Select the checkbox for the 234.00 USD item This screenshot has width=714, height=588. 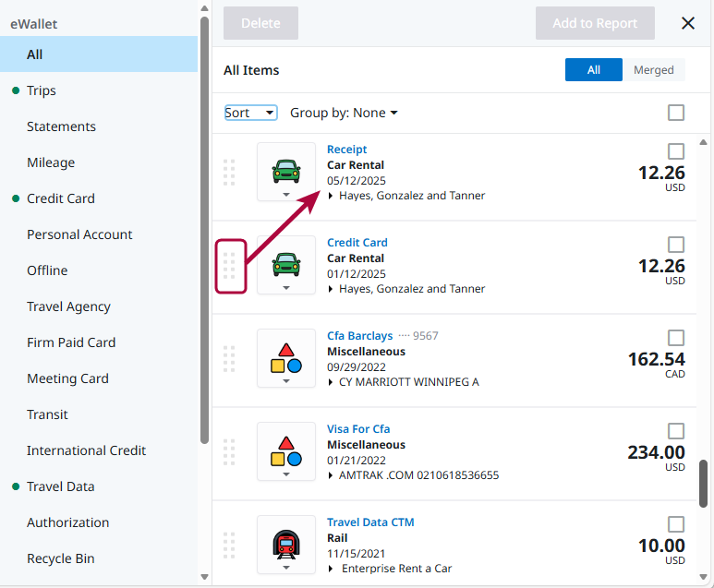click(676, 431)
